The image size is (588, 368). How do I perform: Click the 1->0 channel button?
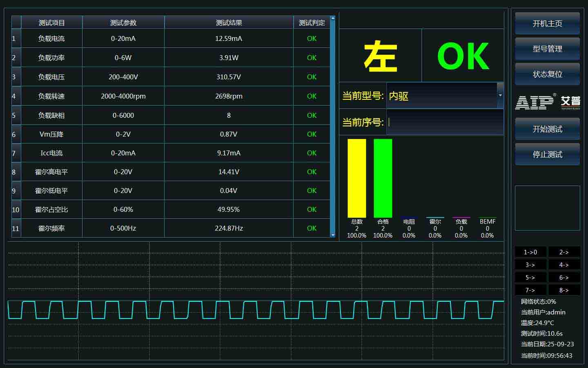click(x=530, y=252)
